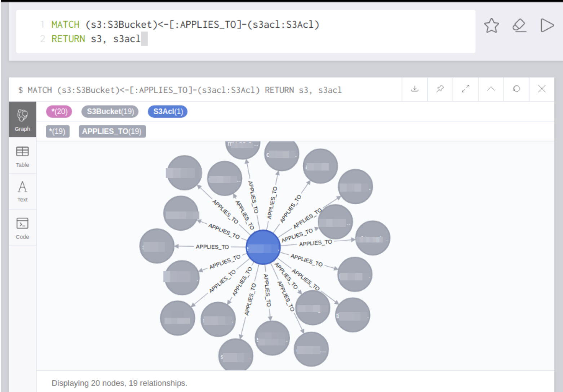
Task: Run the Cypher query with play button
Action: (x=547, y=26)
